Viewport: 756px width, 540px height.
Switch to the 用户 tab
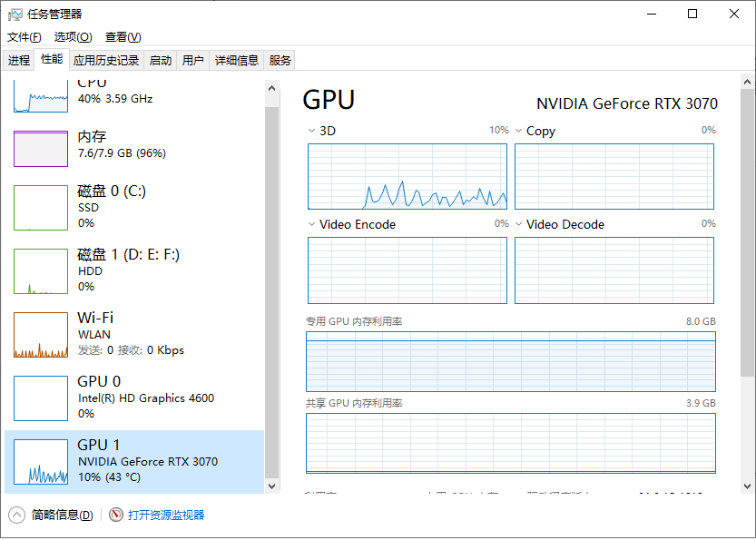(192, 60)
